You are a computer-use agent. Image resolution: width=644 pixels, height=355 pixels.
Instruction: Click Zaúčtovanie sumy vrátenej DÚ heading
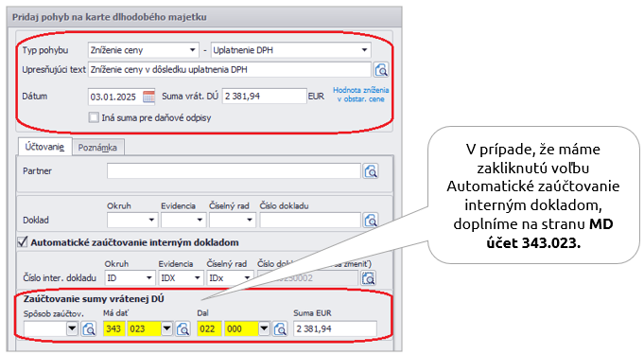pyautogui.click(x=94, y=299)
